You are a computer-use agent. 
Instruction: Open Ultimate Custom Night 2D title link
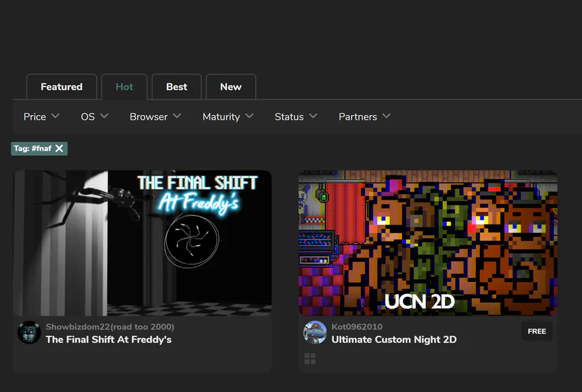pos(394,340)
